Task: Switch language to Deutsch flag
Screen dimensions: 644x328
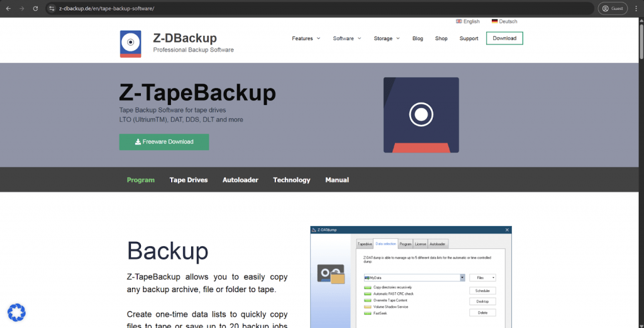Action: click(504, 21)
